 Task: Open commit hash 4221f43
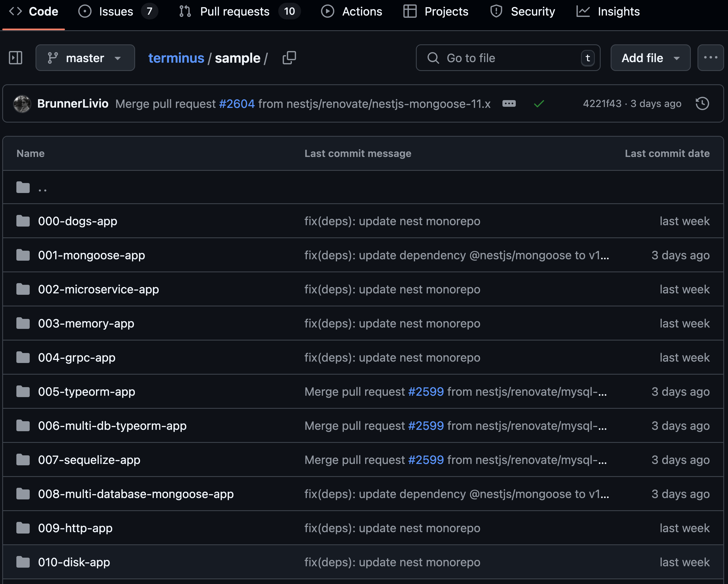[602, 104]
